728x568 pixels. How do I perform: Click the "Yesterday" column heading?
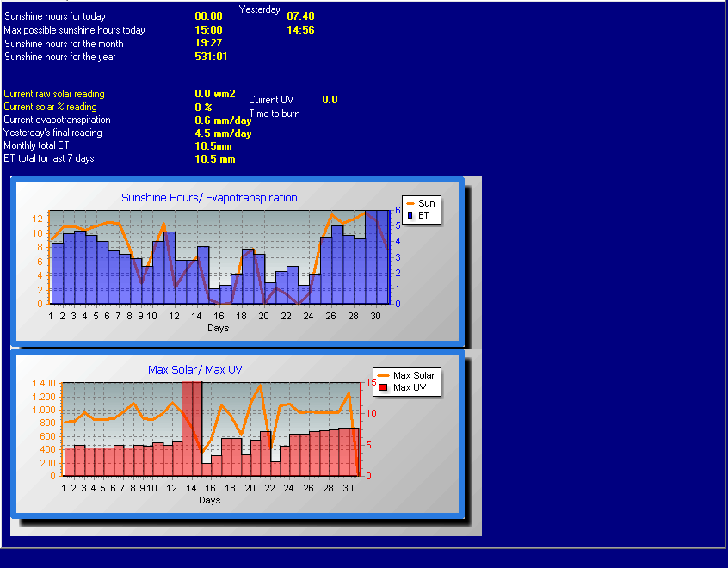(260, 9)
